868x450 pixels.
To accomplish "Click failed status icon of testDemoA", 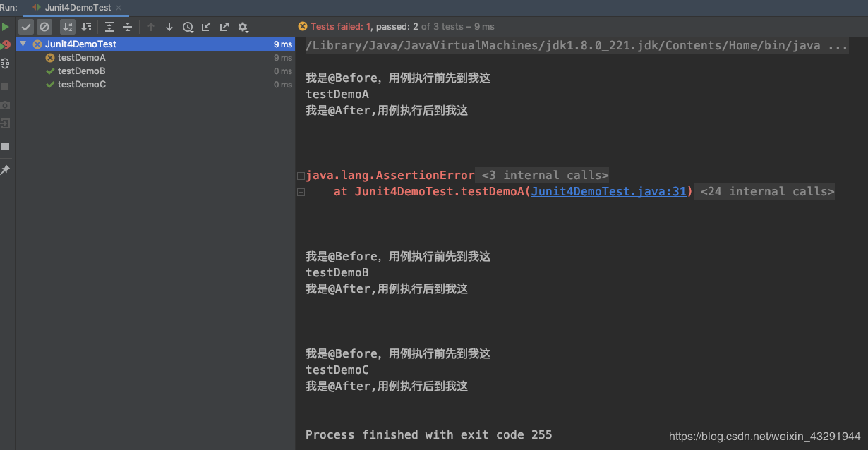I will coord(50,58).
